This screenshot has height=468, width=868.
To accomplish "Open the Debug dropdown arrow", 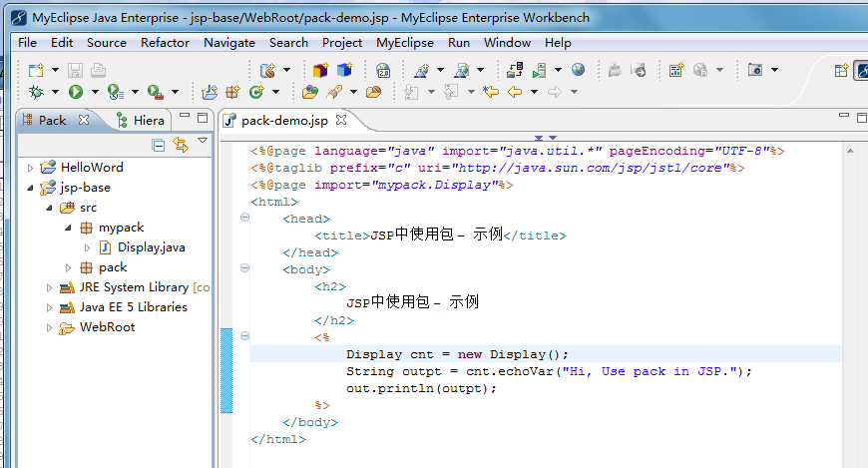I will tap(55, 92).
